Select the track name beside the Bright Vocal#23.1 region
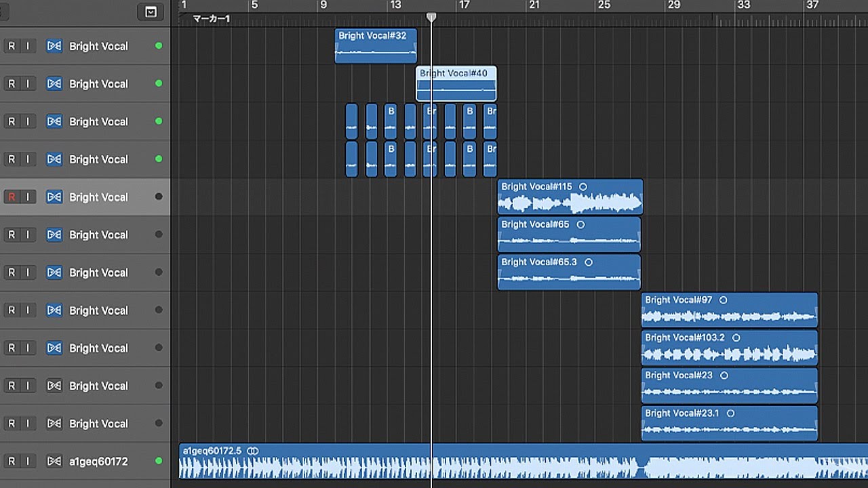 click(x=98, y=424)
